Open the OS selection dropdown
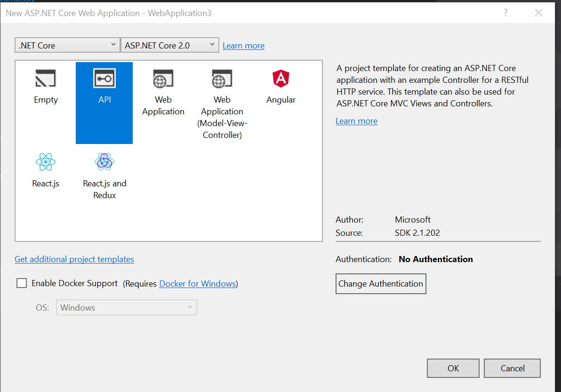 (x=126, y=307)
